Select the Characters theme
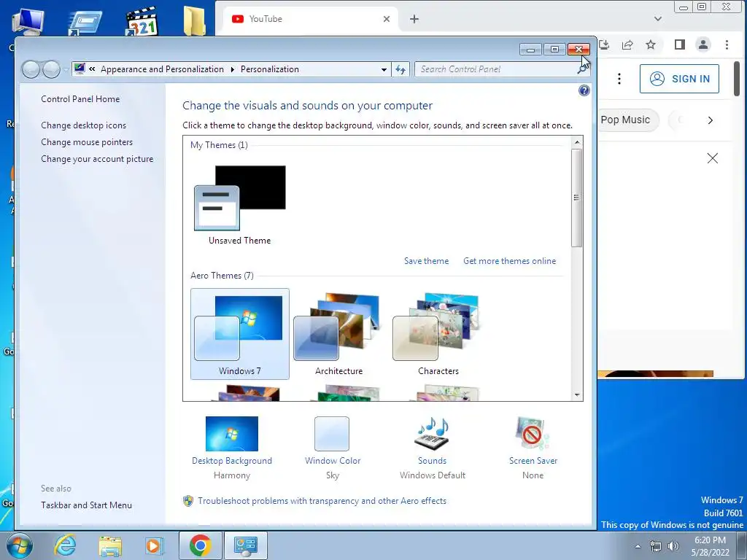The width and height of the screenshot is (747, 560). (x=438, y=334)
